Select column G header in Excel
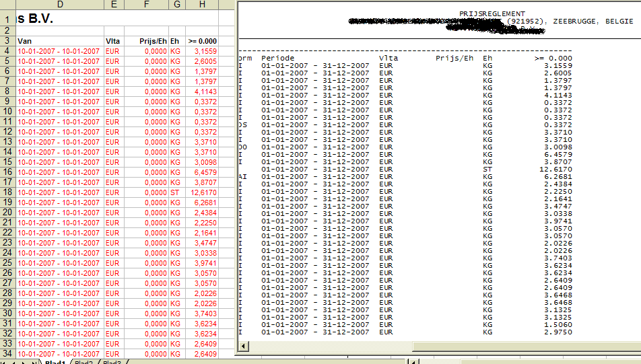641x364 pixels. (x=177, y=5)
